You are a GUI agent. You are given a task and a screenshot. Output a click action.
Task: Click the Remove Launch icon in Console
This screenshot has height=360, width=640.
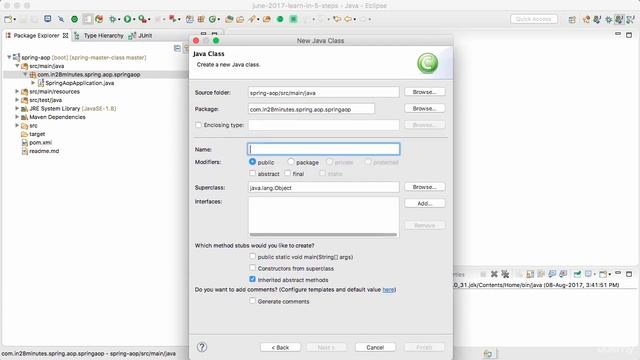pyautogui.click(x=494, y=274)
